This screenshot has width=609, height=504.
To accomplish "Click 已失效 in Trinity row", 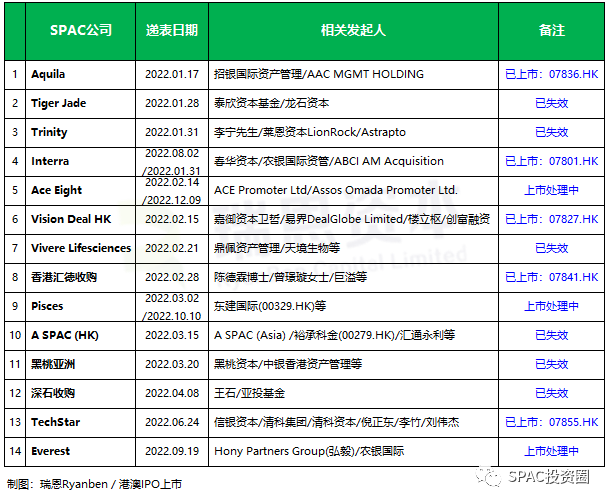I will tap(552, 132).
